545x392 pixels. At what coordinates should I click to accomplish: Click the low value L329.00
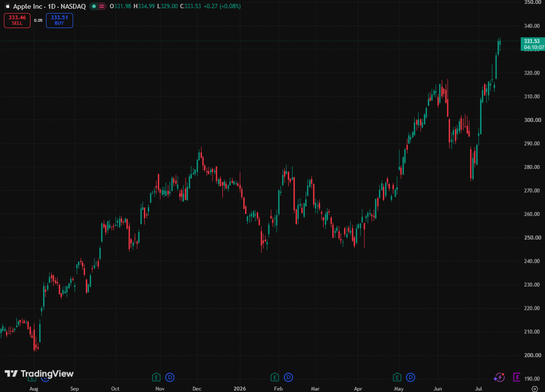tap(168, 6)
